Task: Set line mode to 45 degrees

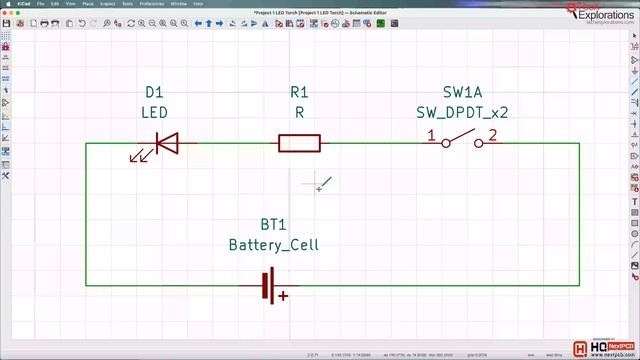Action: point(5,138)
